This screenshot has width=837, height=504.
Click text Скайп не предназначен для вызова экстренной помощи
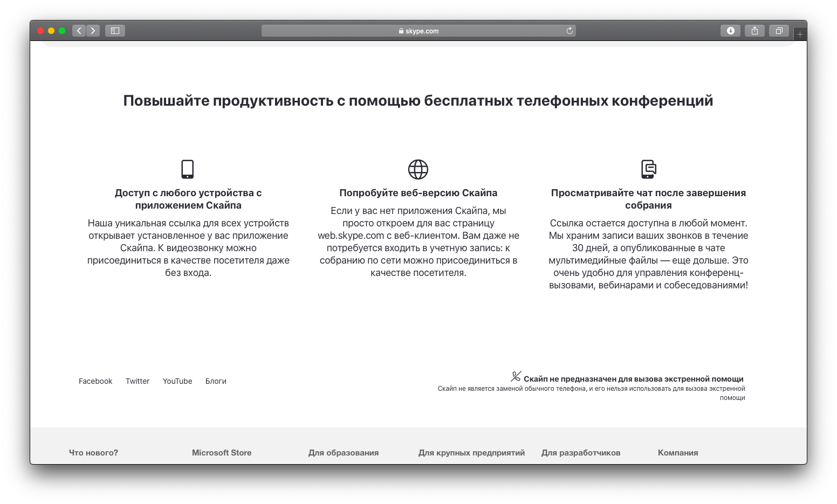[x=634, y=379]
